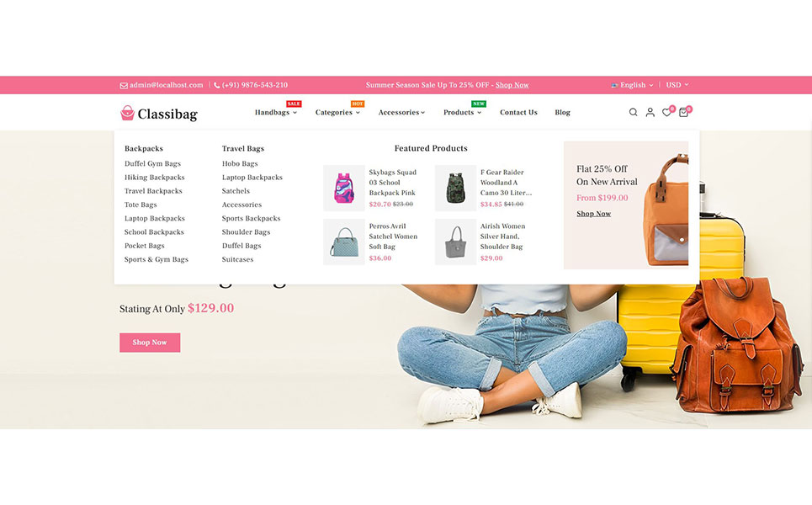View the wishlist heart icon

(667, 113)
